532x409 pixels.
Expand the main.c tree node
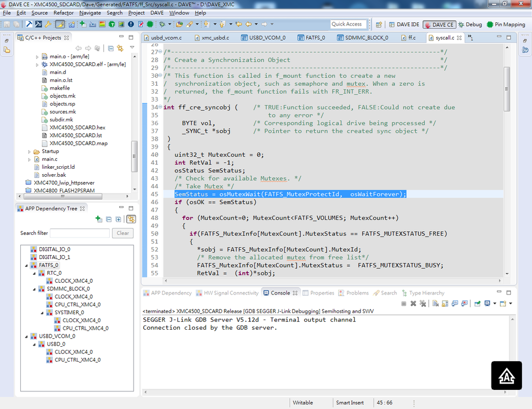pos(29,159)
